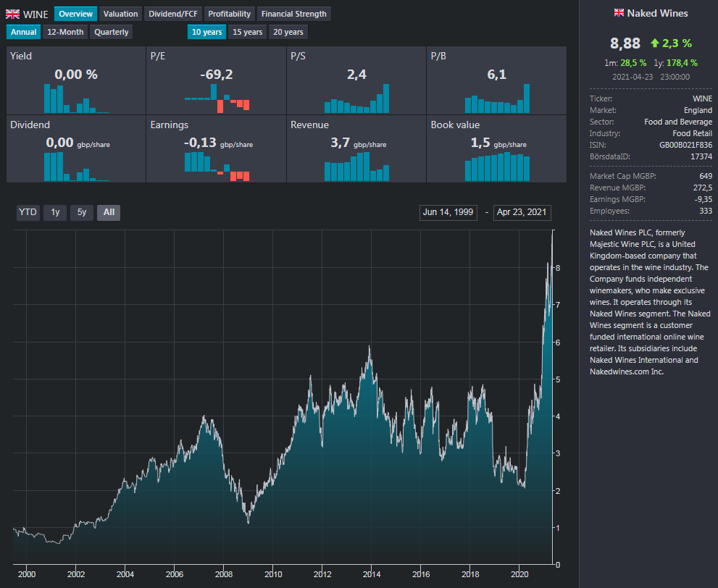The image size is (718, 588).
Task: Edit the start date Jun 14, 1999
Action: click(x=448, y=212)
